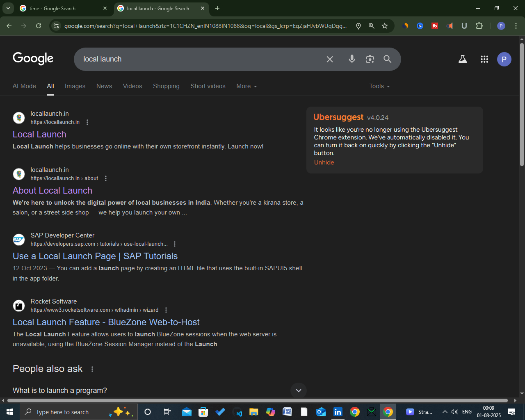View site information icon in address bar
Viewport: 525px width, 420px height.
click(x=56, y=26)
